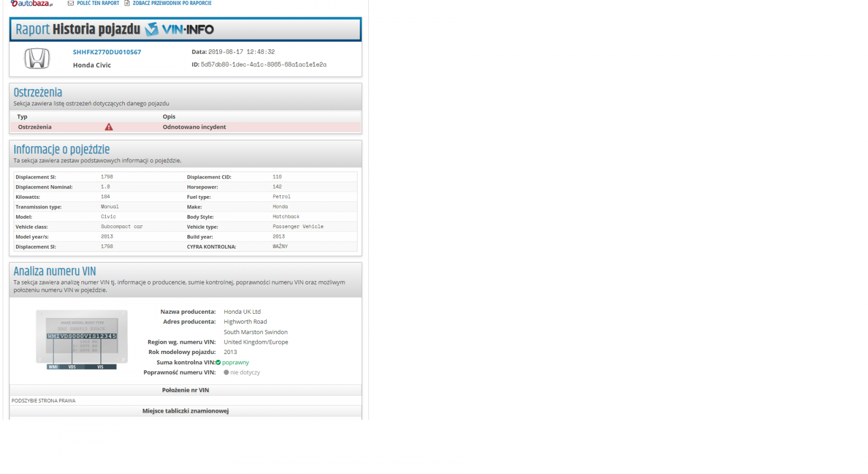
Task: Click the report ID value text
Action: click(263, 65)
